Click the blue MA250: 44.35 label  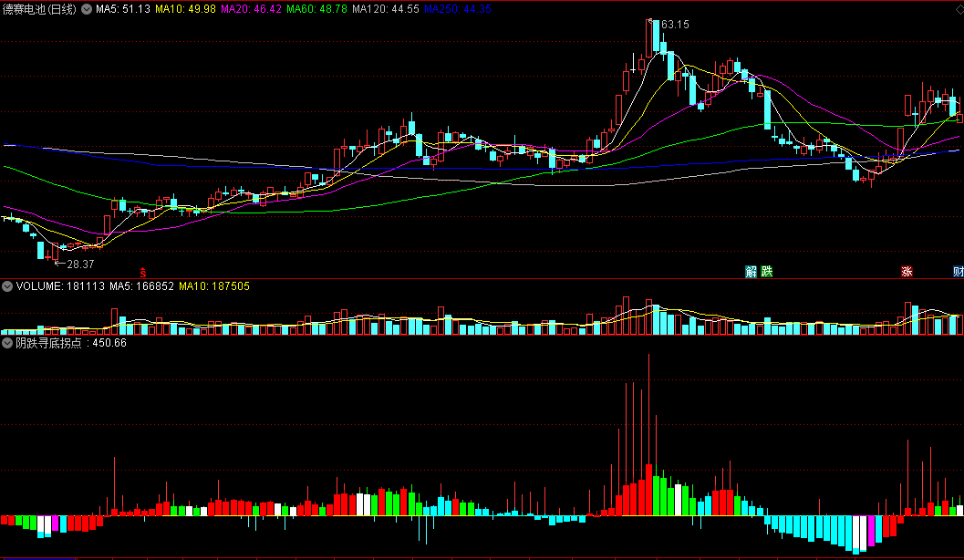coord(458,9)
